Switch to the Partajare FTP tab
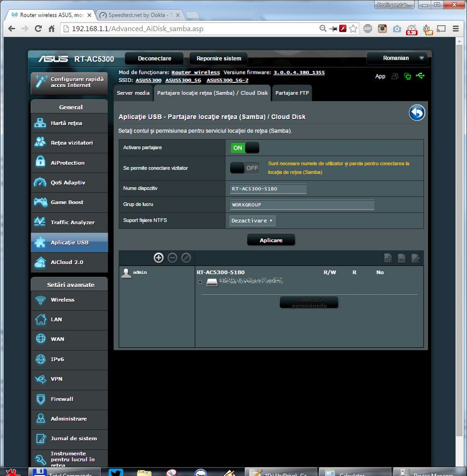Viewport: 467px width, 476px height. pyautogui.click(x=292, y=93)
